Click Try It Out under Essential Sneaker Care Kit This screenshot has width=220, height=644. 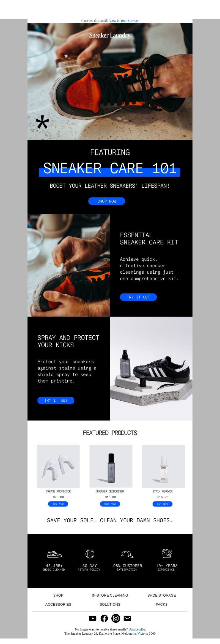pyautogui.click(x=138, y=297)
